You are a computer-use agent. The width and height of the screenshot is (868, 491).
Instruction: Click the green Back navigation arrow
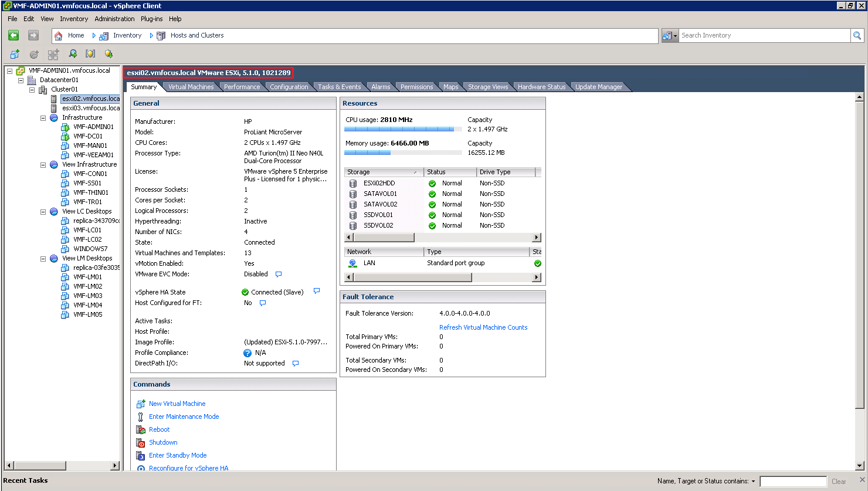pos(13,36)
